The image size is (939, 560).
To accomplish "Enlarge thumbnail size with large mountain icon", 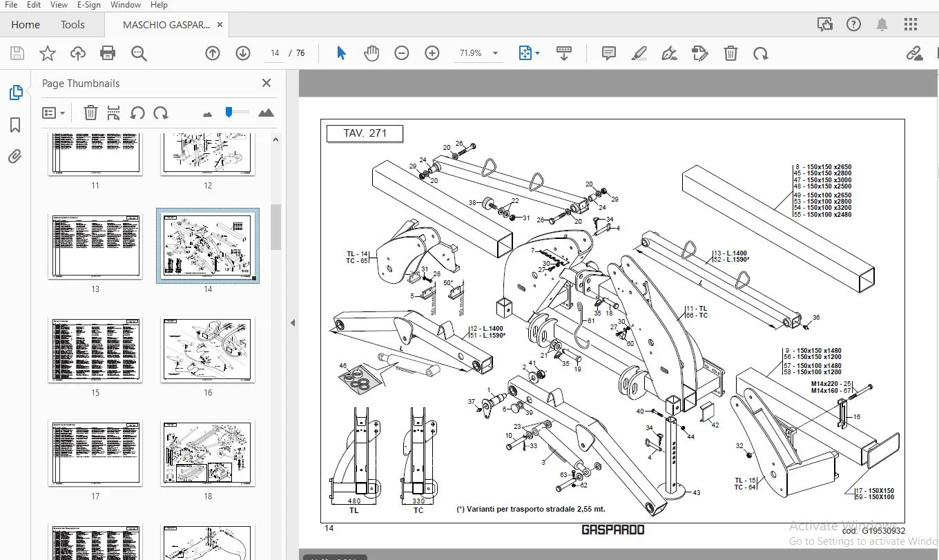I will click(266, 113).
